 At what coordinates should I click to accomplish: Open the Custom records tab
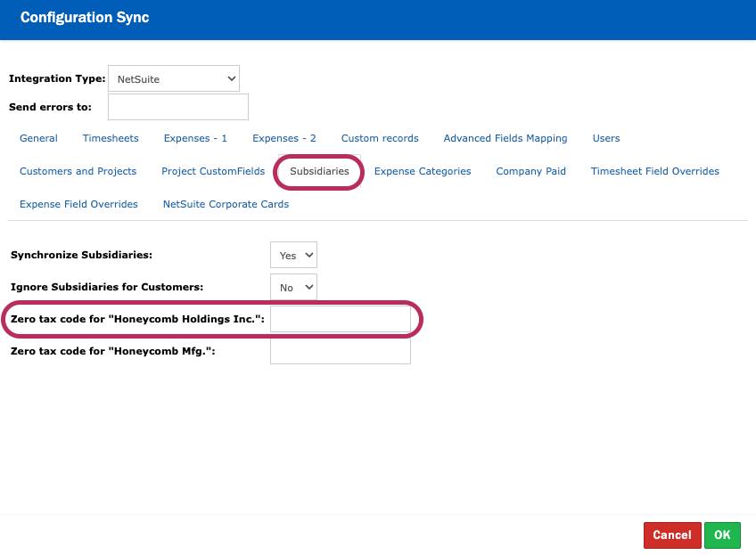[380, 138]
